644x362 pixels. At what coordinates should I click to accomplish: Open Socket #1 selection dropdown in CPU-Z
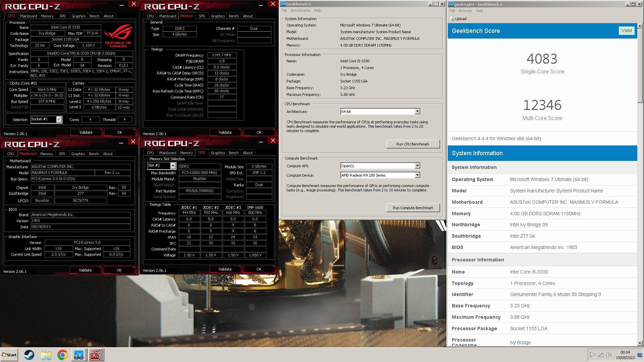click(59, 119)
